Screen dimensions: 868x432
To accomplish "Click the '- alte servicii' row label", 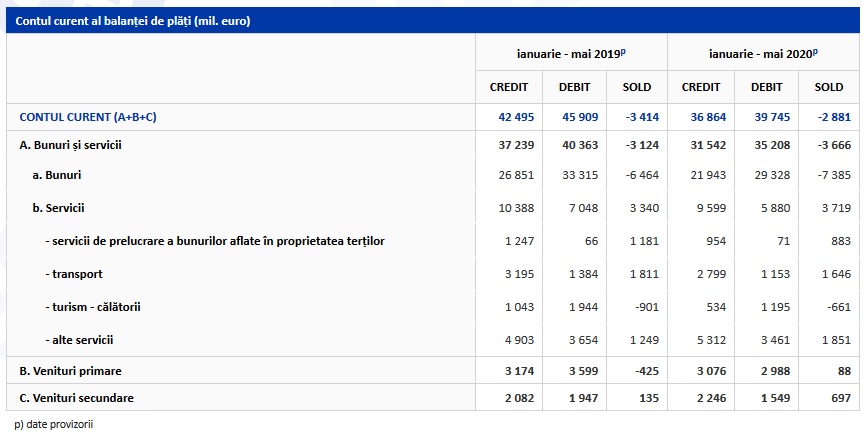I will [x=79, y=340].
